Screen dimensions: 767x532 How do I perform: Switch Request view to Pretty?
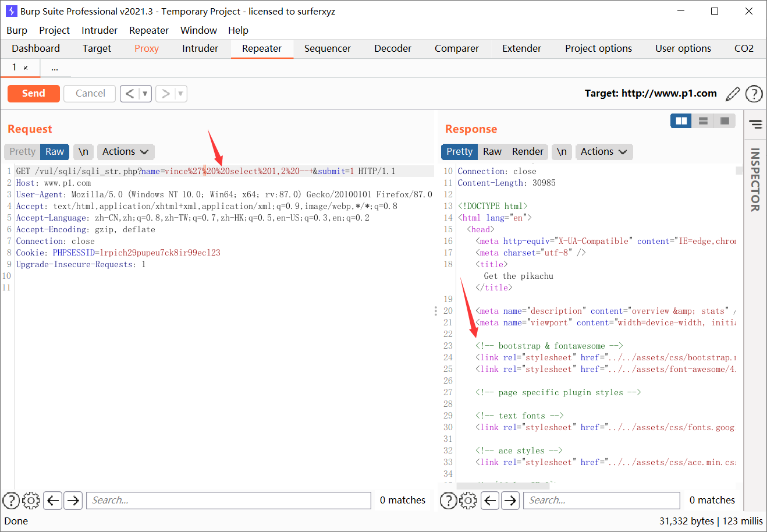click(22, 151)
